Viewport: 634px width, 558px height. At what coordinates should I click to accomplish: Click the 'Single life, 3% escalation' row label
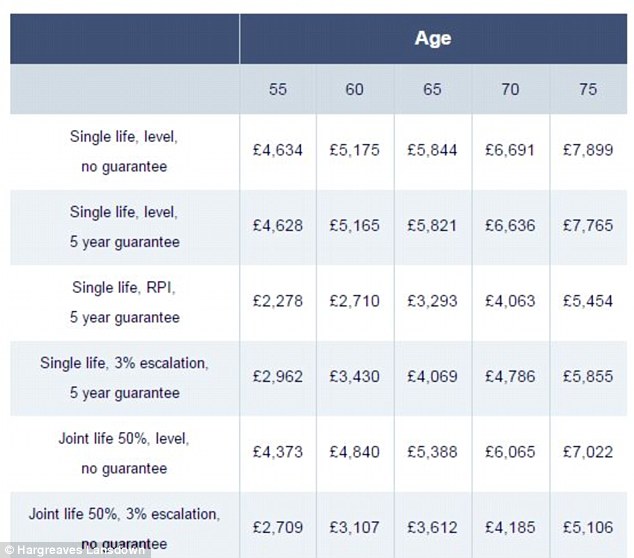point(124,378)
